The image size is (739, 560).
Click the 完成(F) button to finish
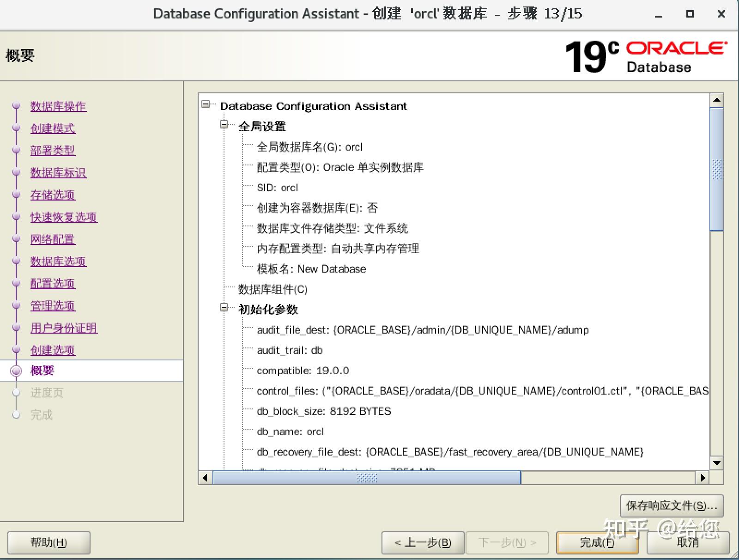[597, 543]
